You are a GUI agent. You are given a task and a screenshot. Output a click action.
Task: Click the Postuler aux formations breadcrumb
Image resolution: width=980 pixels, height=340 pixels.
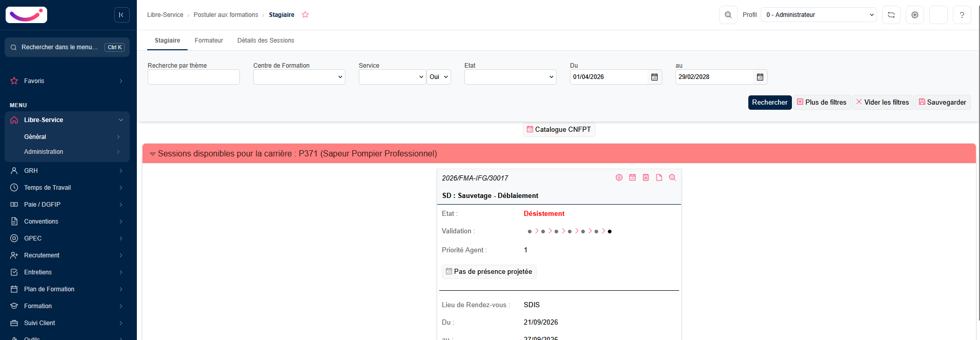click(x=226, y=15)
